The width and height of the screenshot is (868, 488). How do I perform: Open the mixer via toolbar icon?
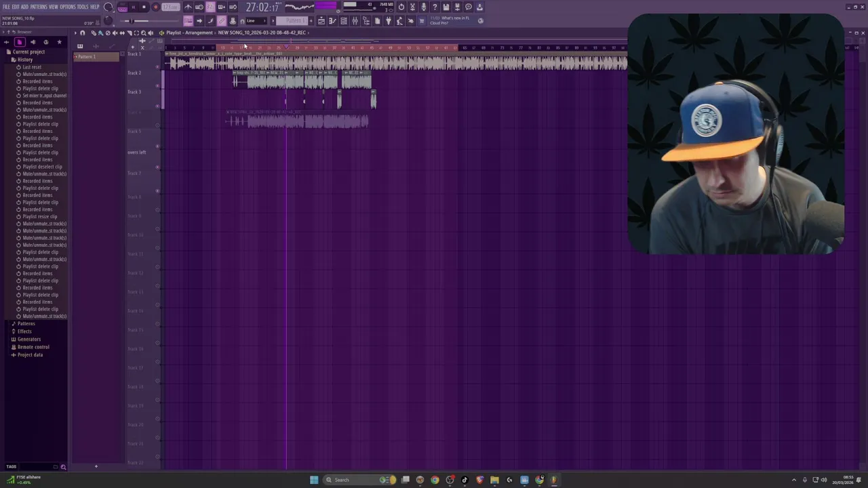pyautogui.click(x=355, y=21)
